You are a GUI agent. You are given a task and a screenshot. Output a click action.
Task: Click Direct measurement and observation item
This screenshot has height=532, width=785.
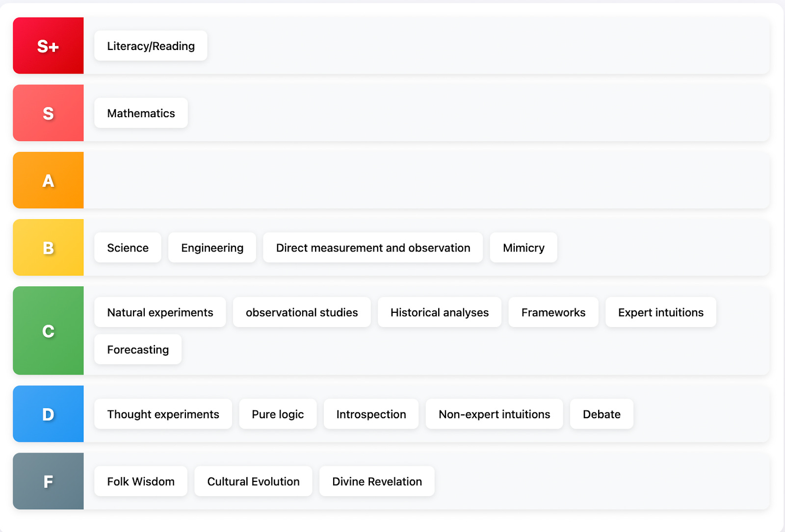point(373,248)
